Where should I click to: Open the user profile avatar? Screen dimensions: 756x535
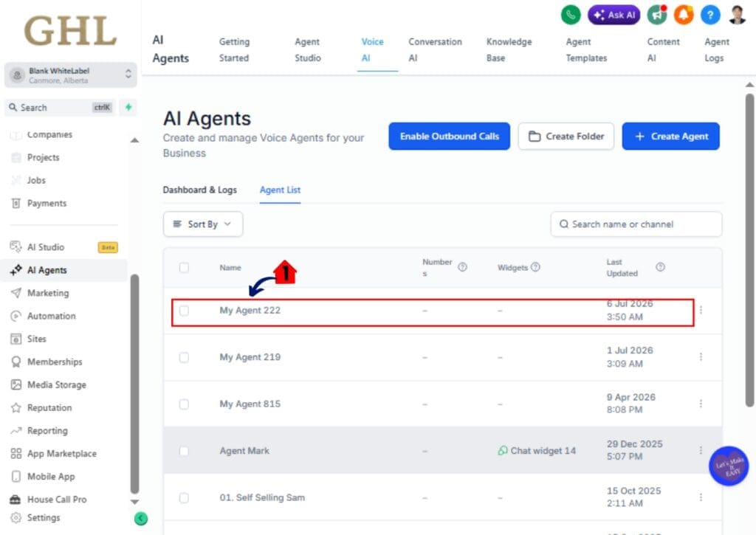[738, 15]
